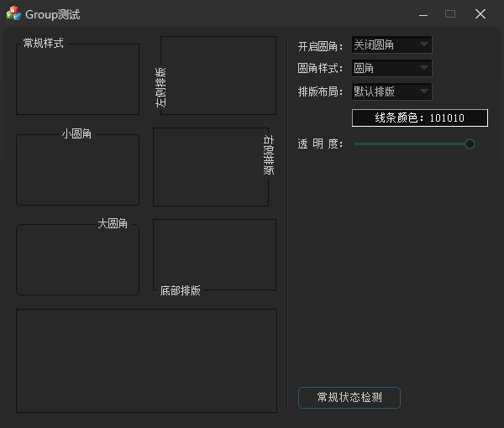Screen dimensions: 504x428
Task: Click the 大圆角 group title
Action: tap(113, 223)
